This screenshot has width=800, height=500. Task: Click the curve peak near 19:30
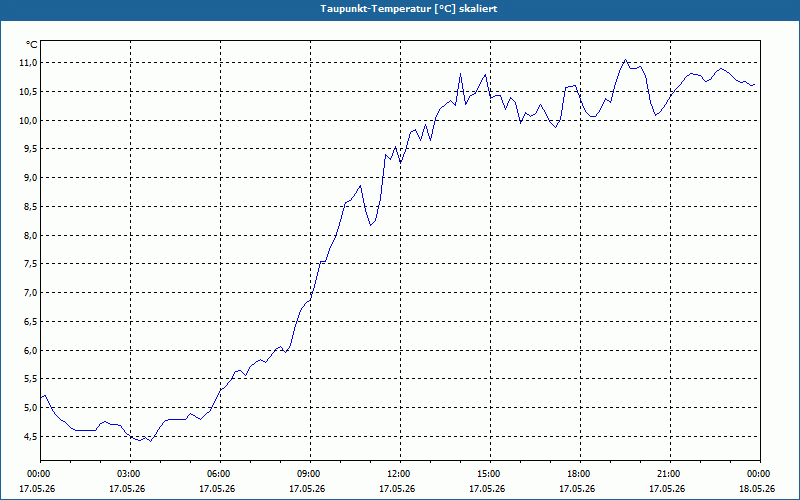click(x=626, y=60)
